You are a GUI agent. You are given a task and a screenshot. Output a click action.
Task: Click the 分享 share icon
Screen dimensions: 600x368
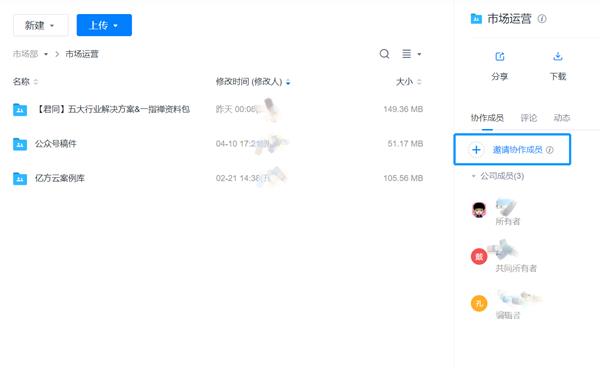point(500,57)
